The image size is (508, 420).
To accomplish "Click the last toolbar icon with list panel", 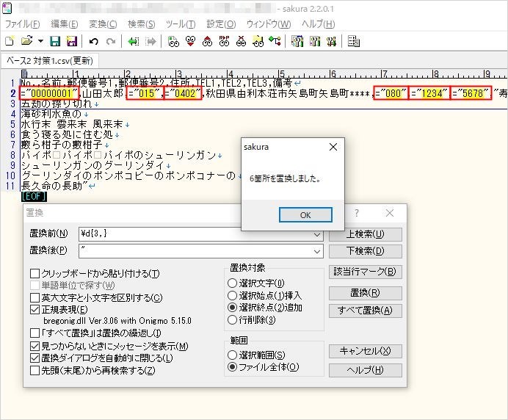I will [x=353, y=41].
